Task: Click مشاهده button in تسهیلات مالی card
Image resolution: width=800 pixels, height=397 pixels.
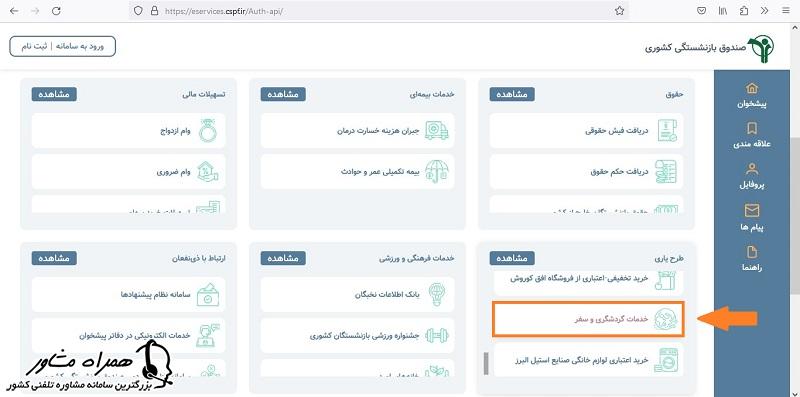Action: pyautogui.click(x=54, y=94)
